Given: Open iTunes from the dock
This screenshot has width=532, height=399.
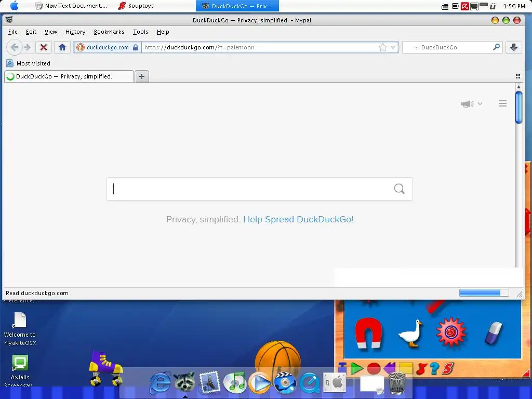Looking at the screenshot, I should pos(235,382).
